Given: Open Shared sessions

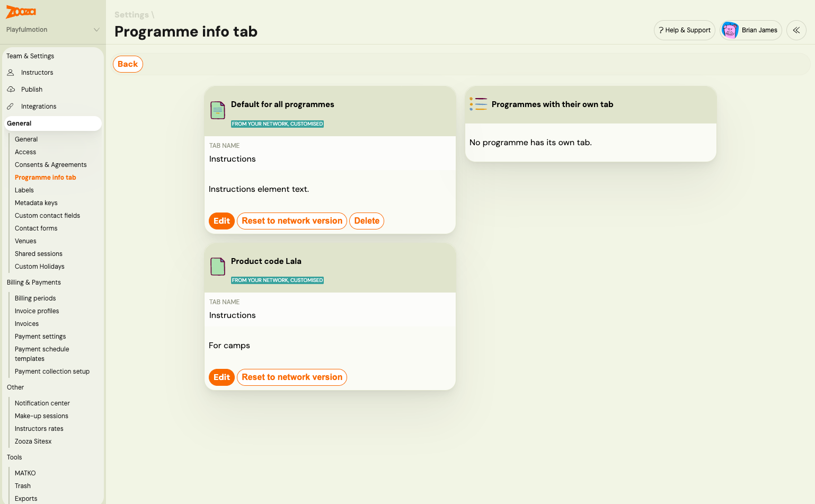Looking at the screenshot, I should [39, 254].
